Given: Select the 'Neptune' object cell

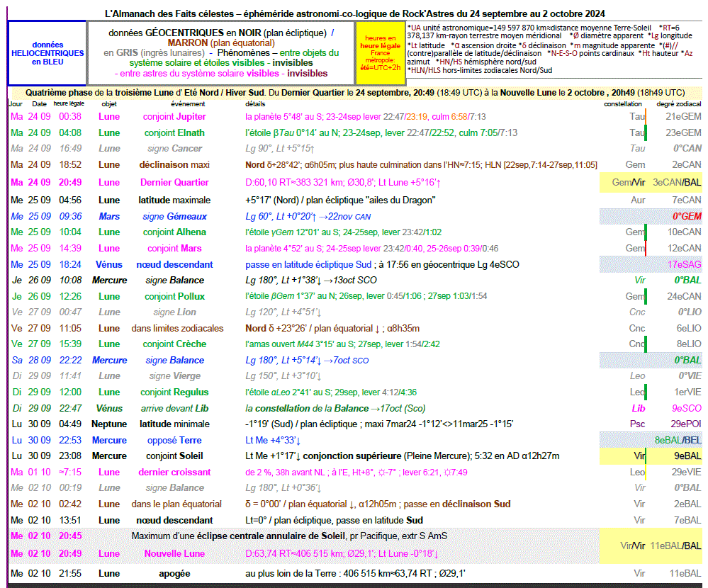Looking at the screenshot, I should tap(109, 424).
